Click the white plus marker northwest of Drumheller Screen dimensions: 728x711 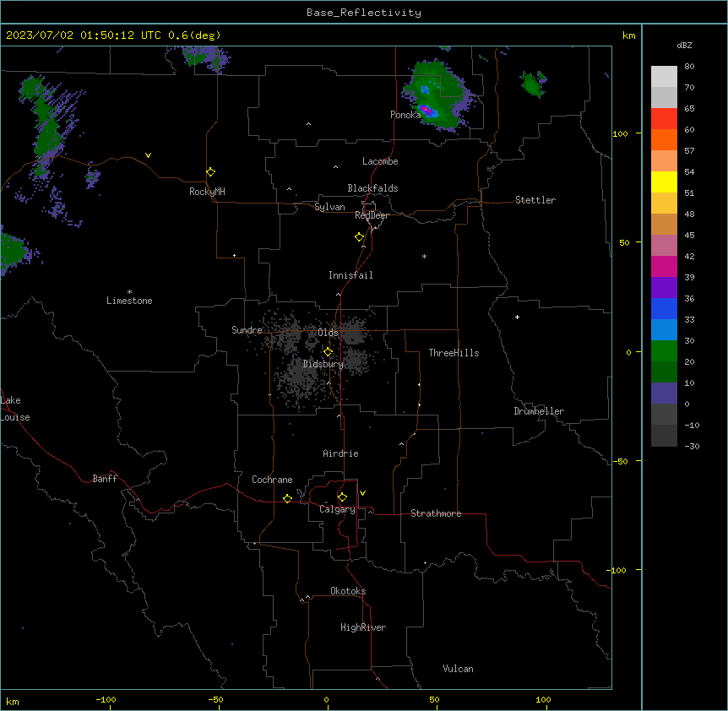point(517,317)
